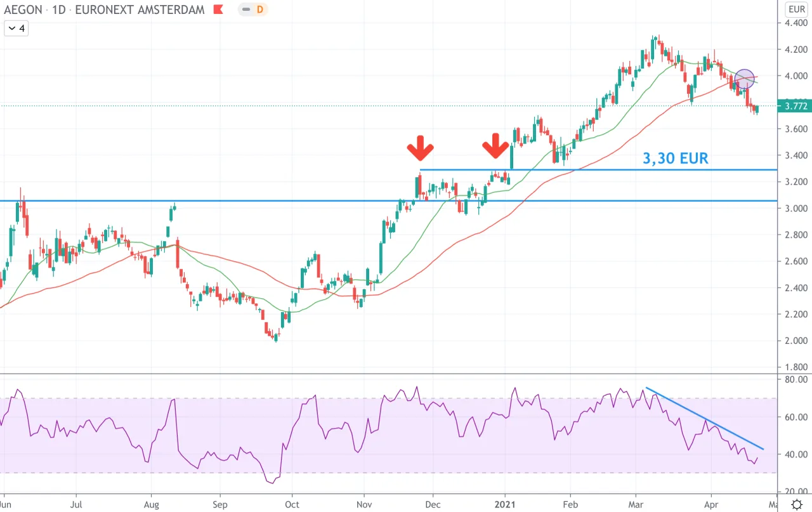Screen dimensions: 812x512
Task: Click the Oct label on time axis
Action: [292, 505]
